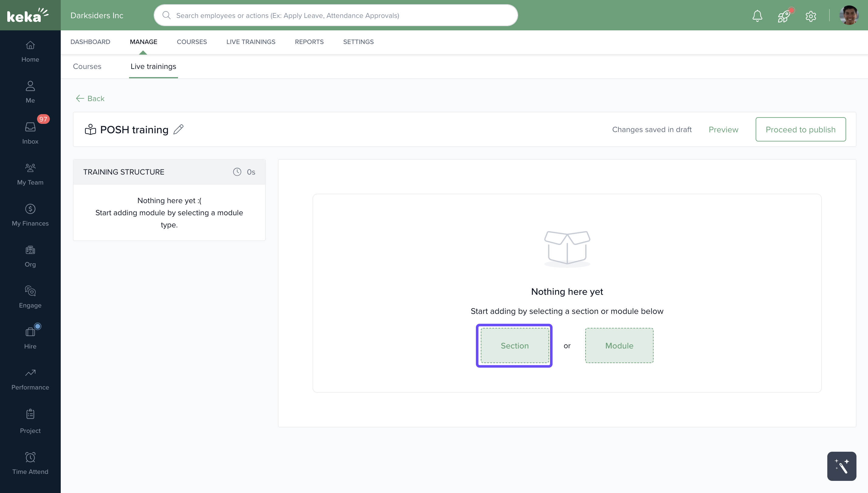Viewport: 868px width, 493px height.
Task: Click the user profile avatar
Action: tap(849, 15)
